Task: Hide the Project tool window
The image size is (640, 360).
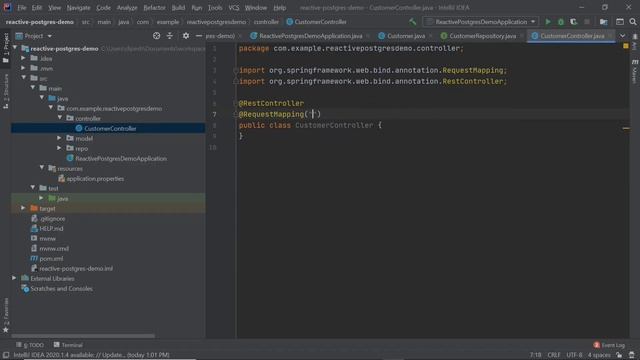Action: tap(198, 36)
